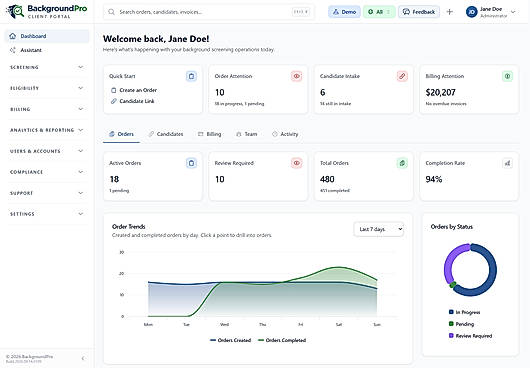Viewport: 530px width, 368px height.
Task: Switch to the Activity tab
Action: click(x=285, y=134)
